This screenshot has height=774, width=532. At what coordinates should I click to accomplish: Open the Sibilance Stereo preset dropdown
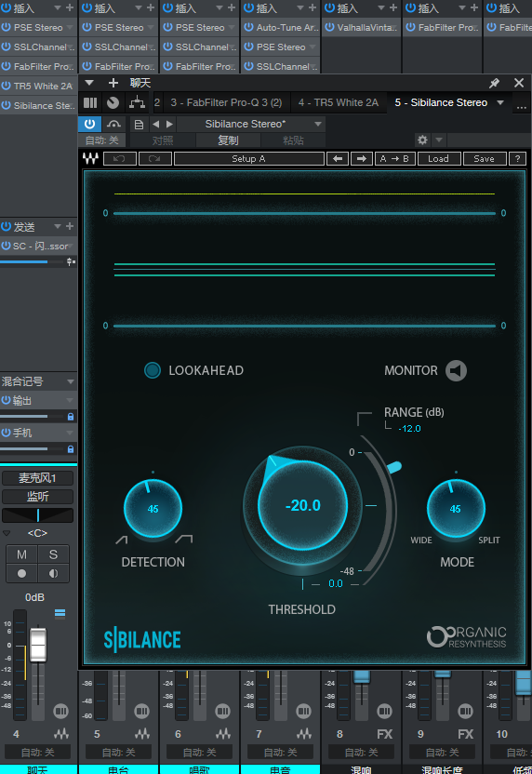[318, 124]
